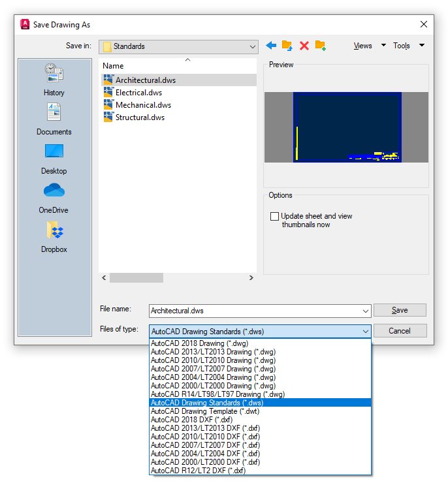The height and width of the screenshot is (485, 448).
Task: Click the Electrical.dws file icon
Action: point(108,92)
